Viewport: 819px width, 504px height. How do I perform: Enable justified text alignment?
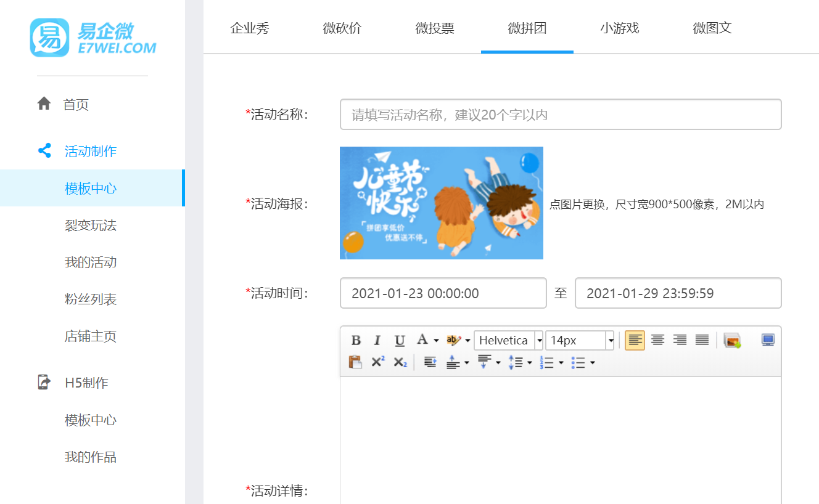[702, 339]
